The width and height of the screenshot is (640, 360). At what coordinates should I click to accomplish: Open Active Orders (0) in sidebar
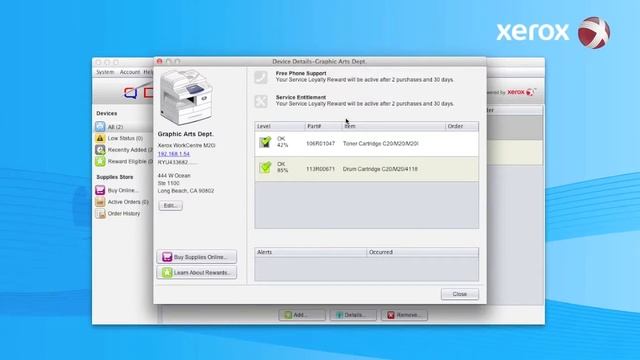pos(128,202)
